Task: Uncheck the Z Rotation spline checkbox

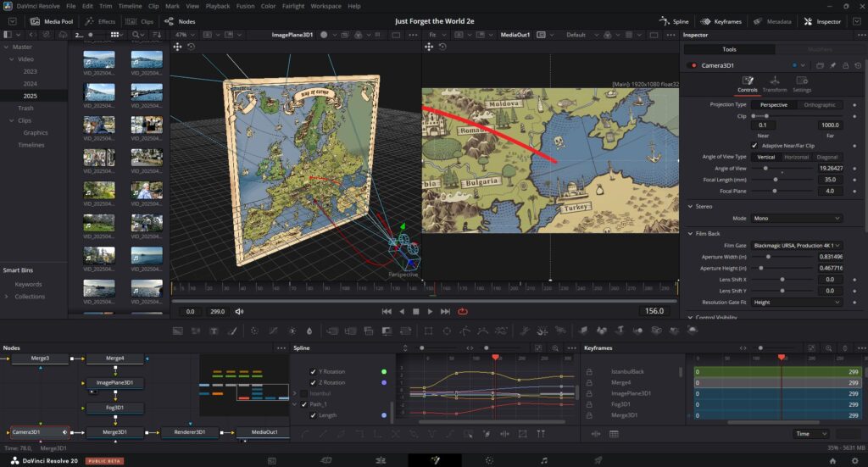Action: coord(314,382)
